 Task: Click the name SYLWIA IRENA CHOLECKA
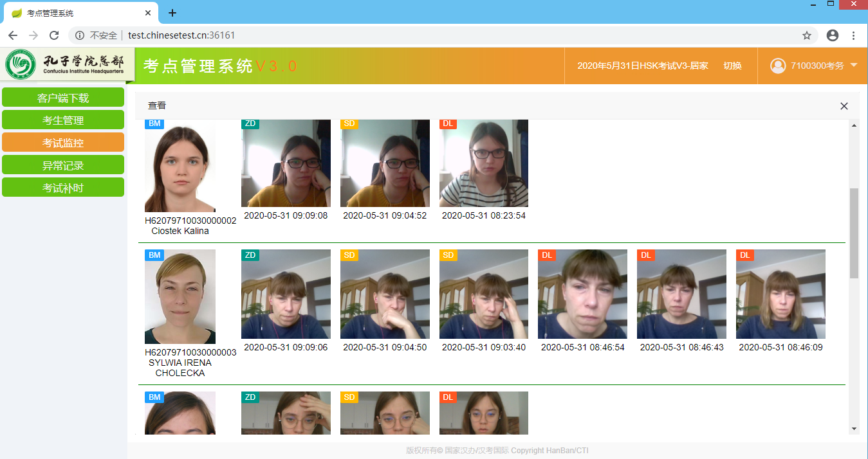tap(180, 368)
